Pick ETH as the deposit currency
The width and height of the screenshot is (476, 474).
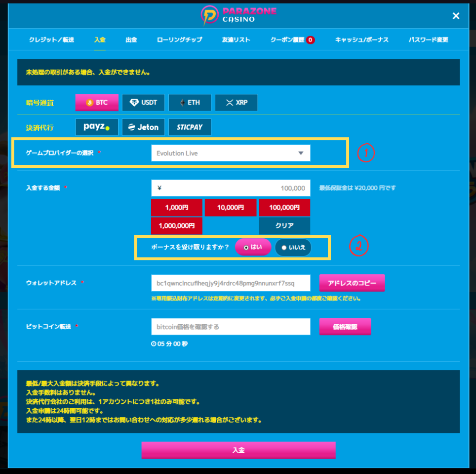coord(190,102)
